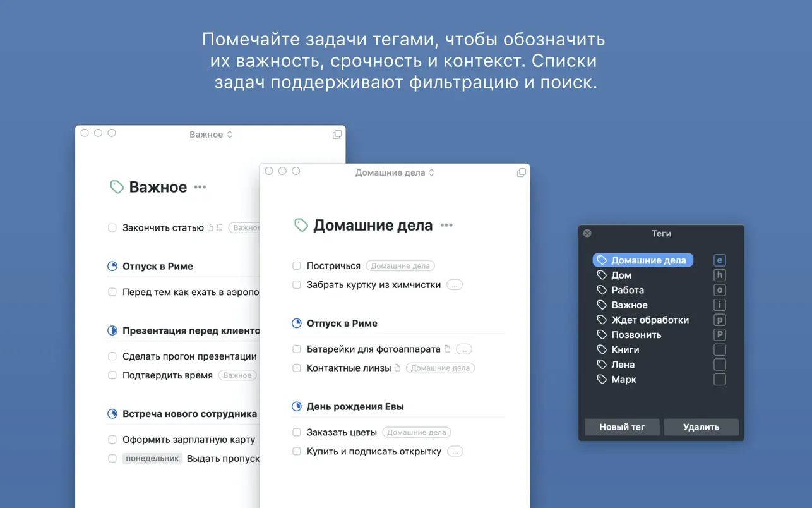Click the tag icon beside Домашние дела heading
This screenshot has width=812, height=508.
click(301, 225)
